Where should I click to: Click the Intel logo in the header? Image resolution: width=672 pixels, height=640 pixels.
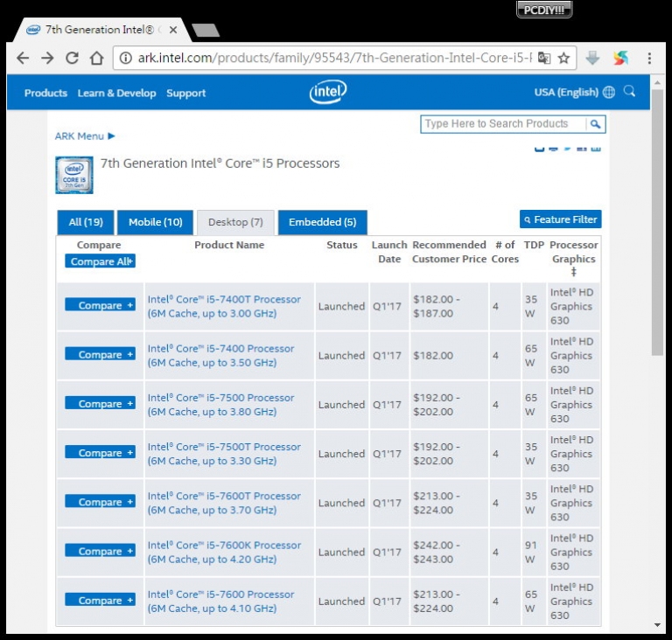point(328,92)
